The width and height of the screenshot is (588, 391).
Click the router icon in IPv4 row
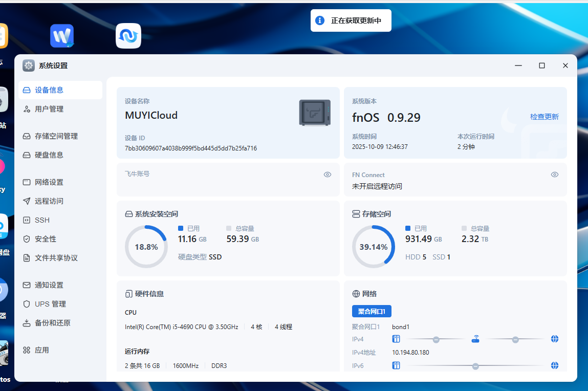[475, 339]
